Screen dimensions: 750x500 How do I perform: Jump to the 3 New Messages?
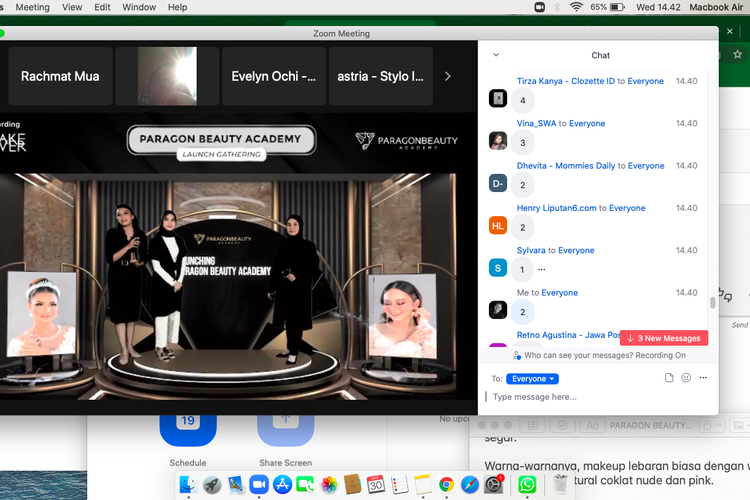(664, 338)
